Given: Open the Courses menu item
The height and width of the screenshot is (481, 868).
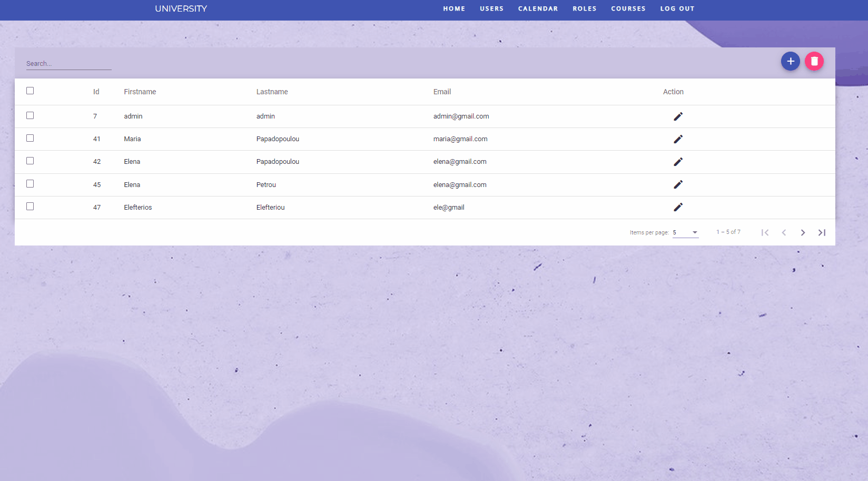Looking at the screenshot, I should pyautogui.click(x=628, y=9).
